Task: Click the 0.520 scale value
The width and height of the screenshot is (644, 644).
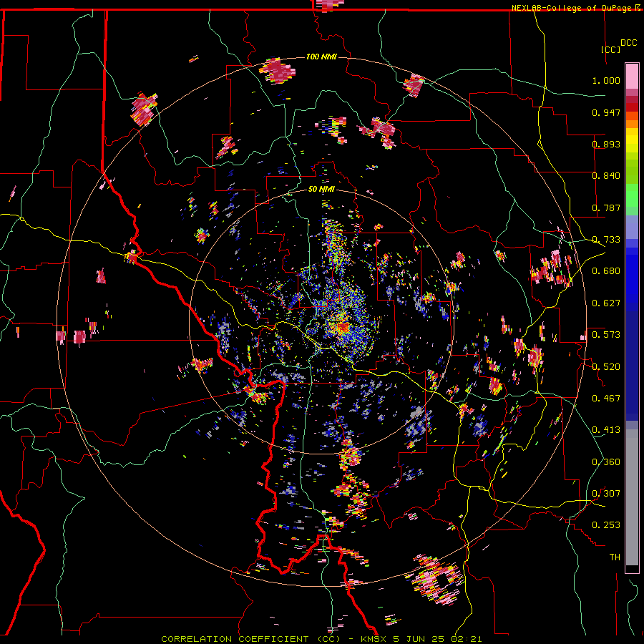Action: 606,367
